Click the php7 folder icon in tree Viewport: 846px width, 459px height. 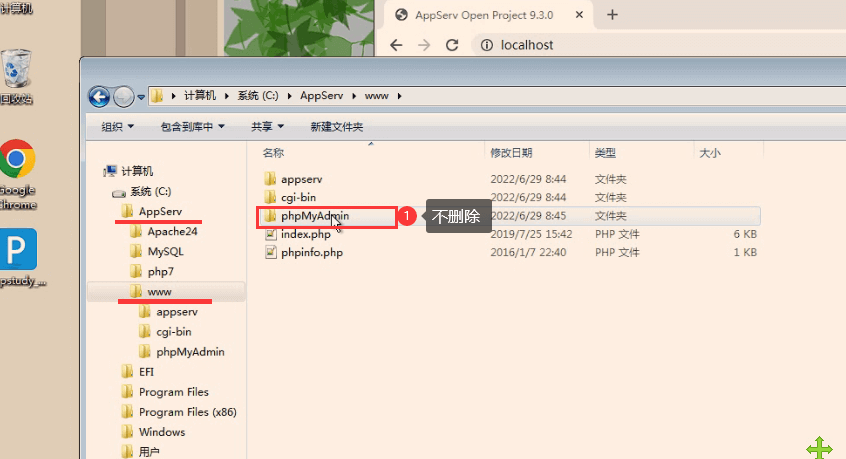pyautogui.click(x=136, y=271)
